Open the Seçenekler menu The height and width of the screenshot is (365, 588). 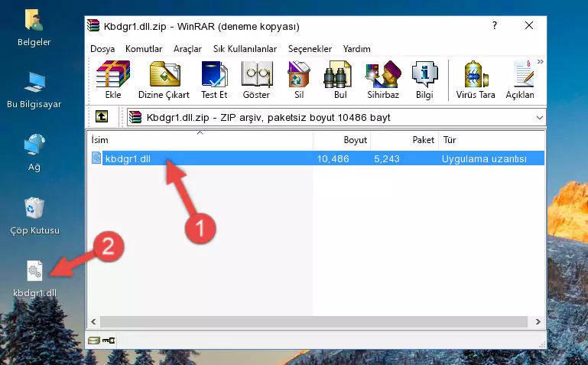click(x=310, y=49)
